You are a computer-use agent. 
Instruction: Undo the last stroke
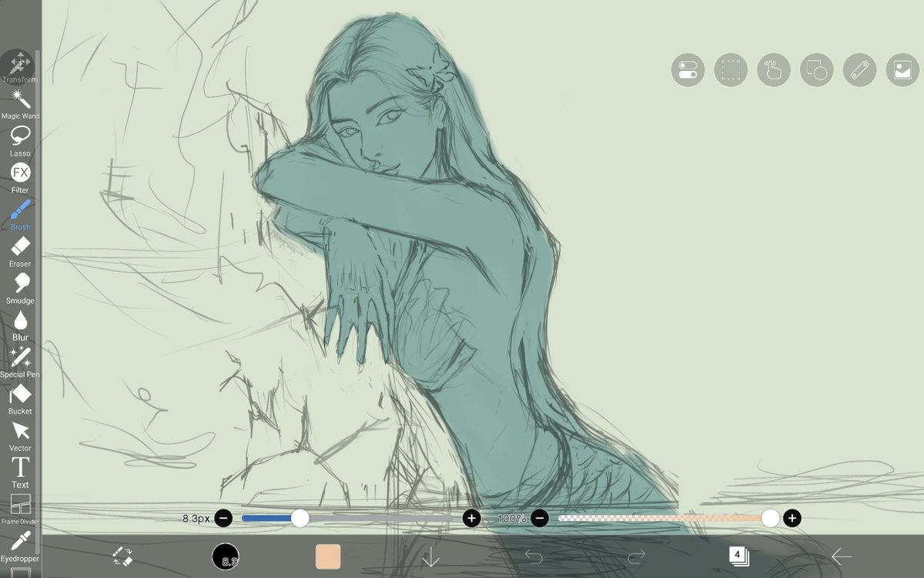(x=534, y=556)
